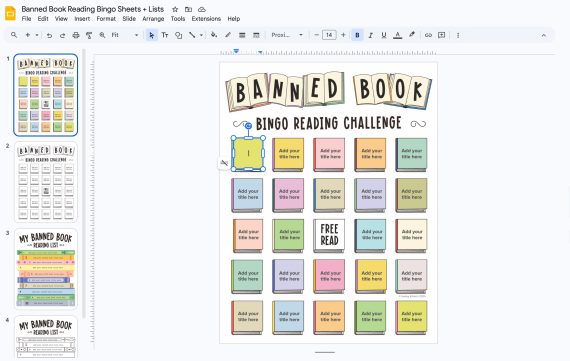The image size is (570, 361).
Task: Choose the select arrow cursor tool
Action: pyautogui.click(x=152, y=35)
